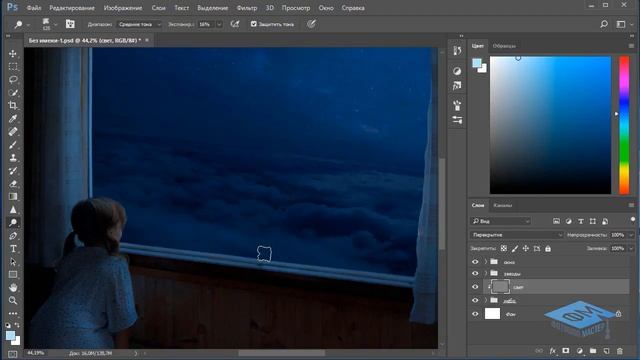Switch to the 'Образцы' tab
Image resolution: width=640 pixels, height=360 pixels.
(x=504, y=46)
